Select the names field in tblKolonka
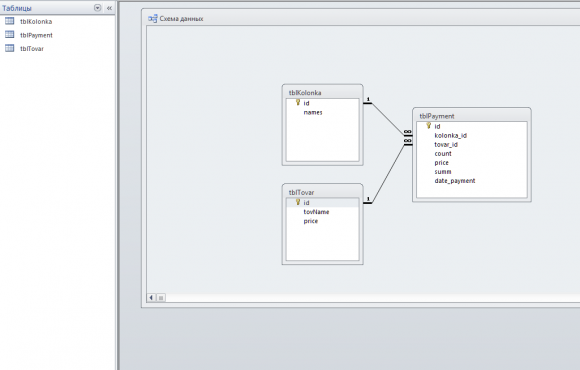580x370 pixels. pos(313,112)
